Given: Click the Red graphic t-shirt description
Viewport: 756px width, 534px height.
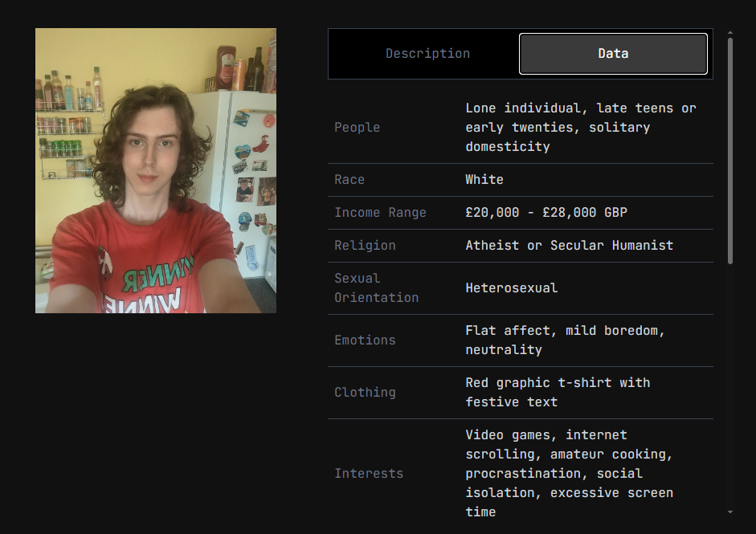Looking at the screenshot, I should 558,393.
